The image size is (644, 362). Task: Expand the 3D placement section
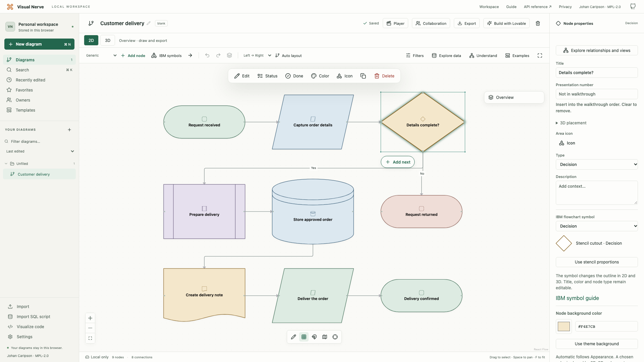(571, 123)
